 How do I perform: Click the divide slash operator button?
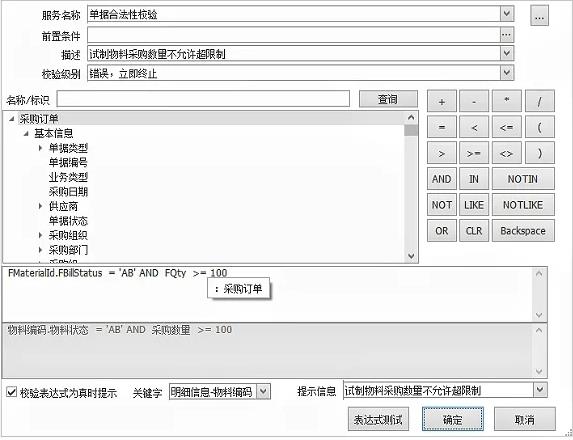coord(539,101)
